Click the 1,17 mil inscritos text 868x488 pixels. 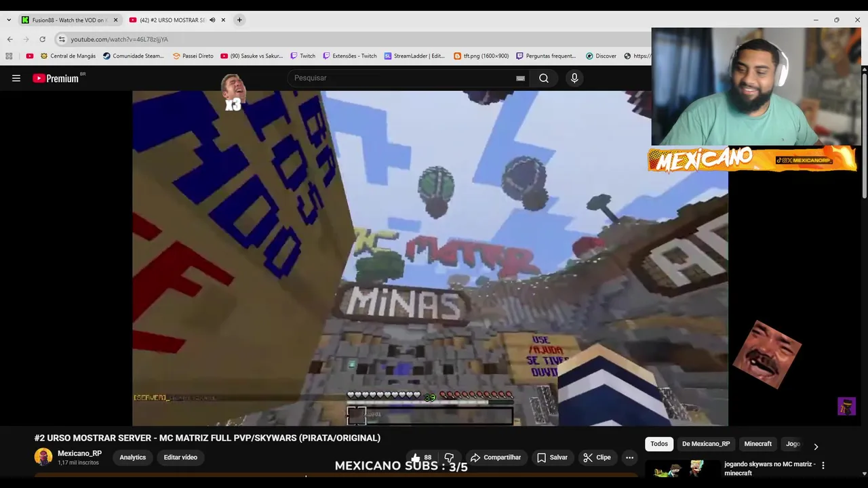[79, 463]
